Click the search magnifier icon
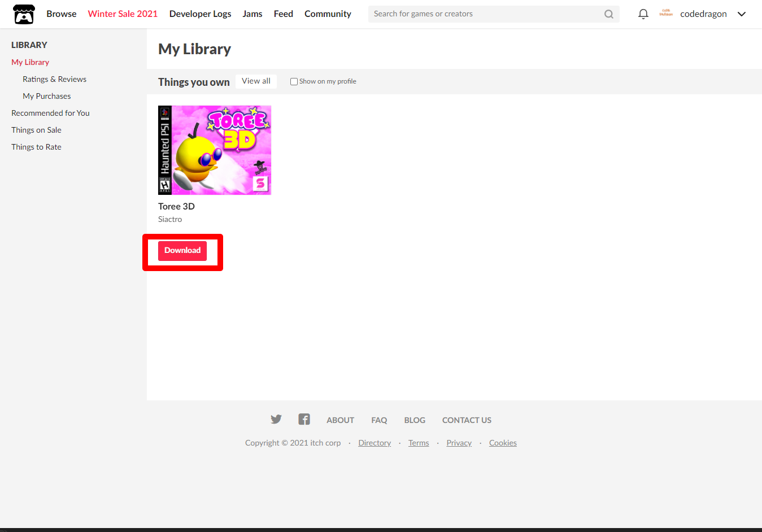Image resolution: width=762 pixels, height=532 pixels. [x=608, y=14]
